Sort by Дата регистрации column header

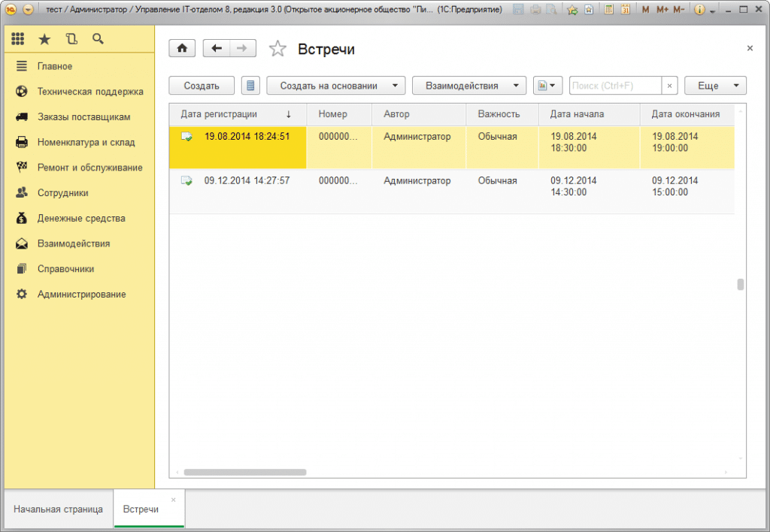click(238, 114)
